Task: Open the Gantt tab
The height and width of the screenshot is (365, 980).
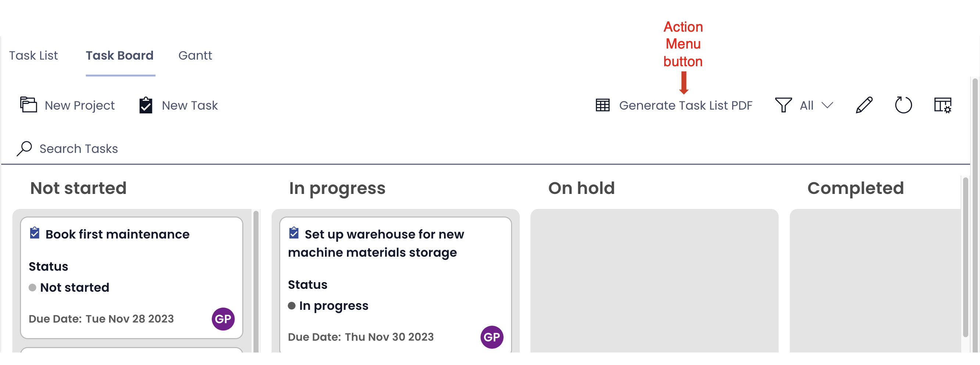Action: click(x=195, y=56)
